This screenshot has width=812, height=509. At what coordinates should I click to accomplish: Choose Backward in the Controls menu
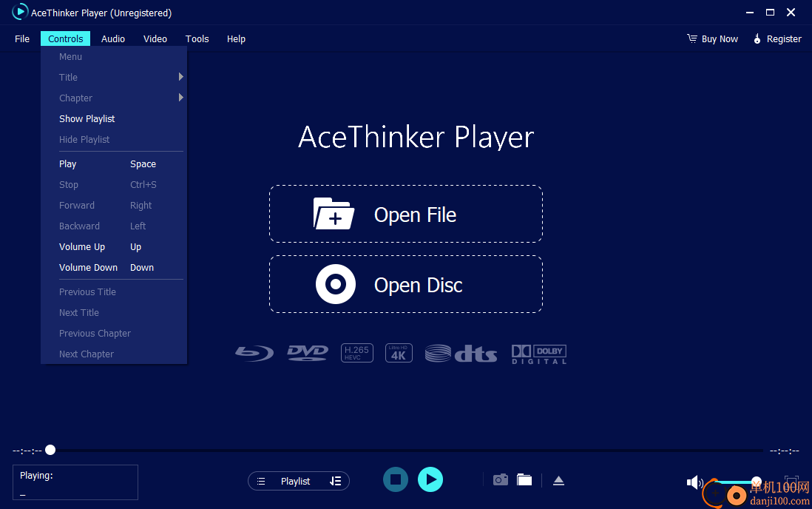113,226
